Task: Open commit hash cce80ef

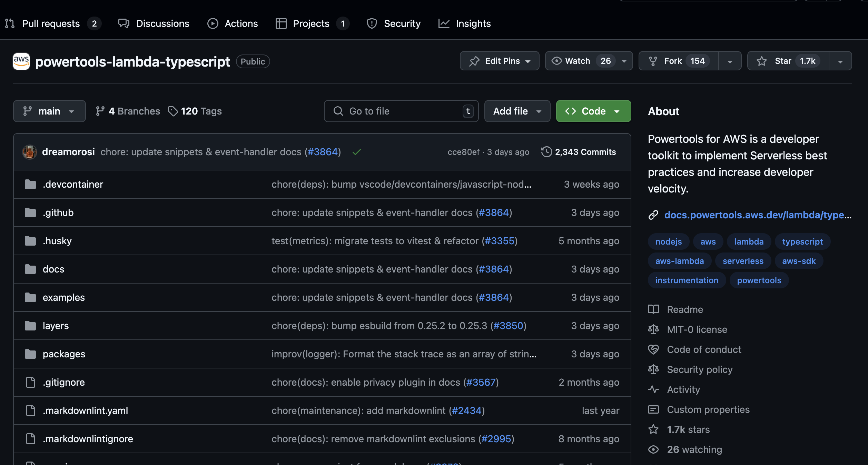Action: (463, 152)
